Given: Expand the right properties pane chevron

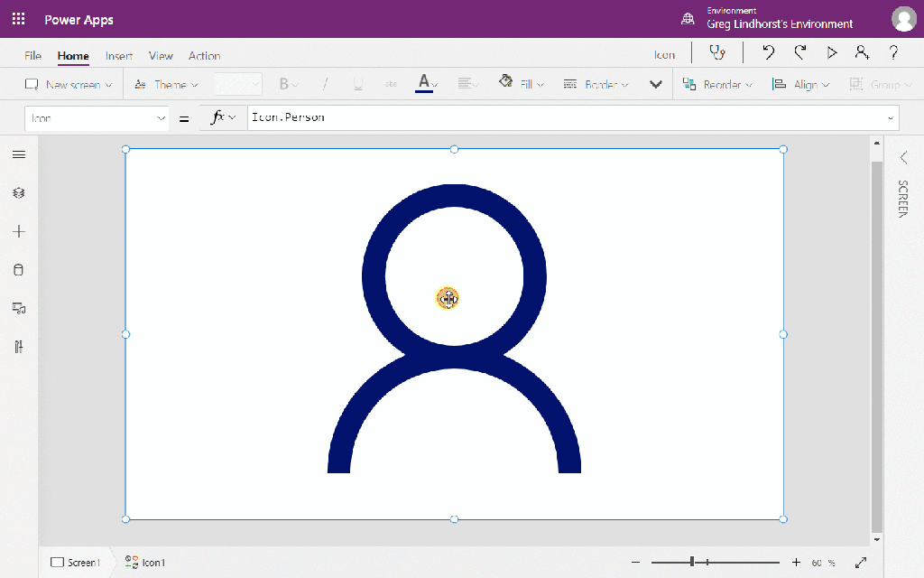Looking at the screenshot, I should point(903,158).
